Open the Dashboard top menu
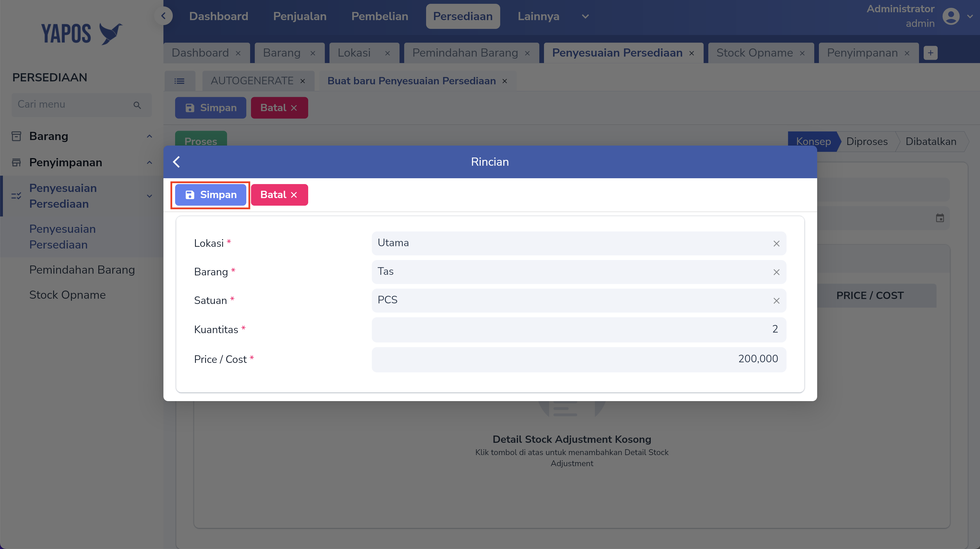This screenshot has width=980, height=549. [x=218, y=16]
